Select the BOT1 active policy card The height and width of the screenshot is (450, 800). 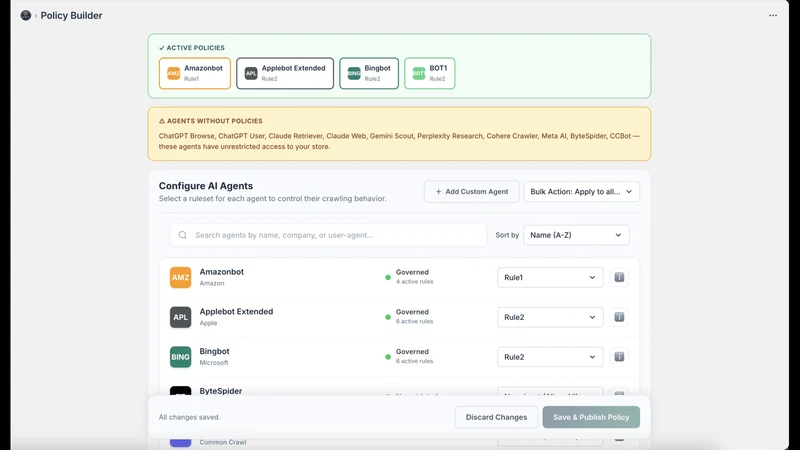tap(430, 73)
